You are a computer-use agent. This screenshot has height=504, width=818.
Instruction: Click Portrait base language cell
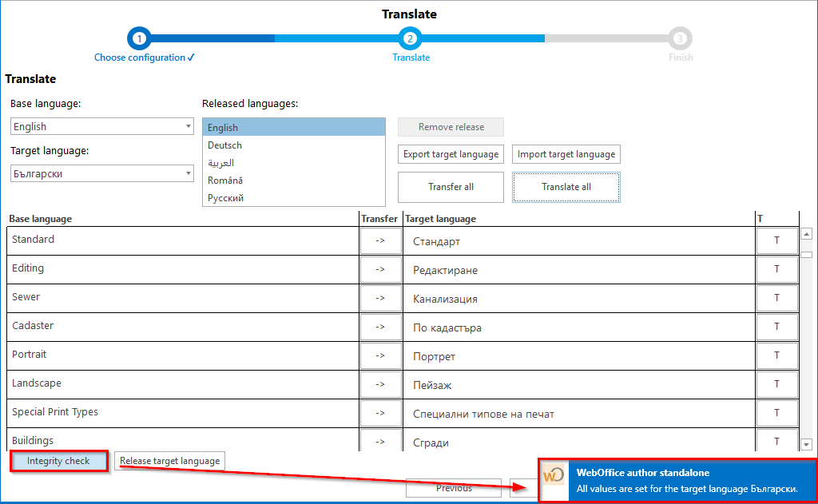point(183,355)
